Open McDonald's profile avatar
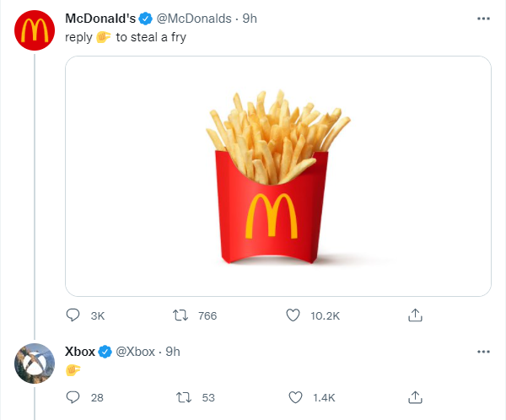 [x=34, y=32]
